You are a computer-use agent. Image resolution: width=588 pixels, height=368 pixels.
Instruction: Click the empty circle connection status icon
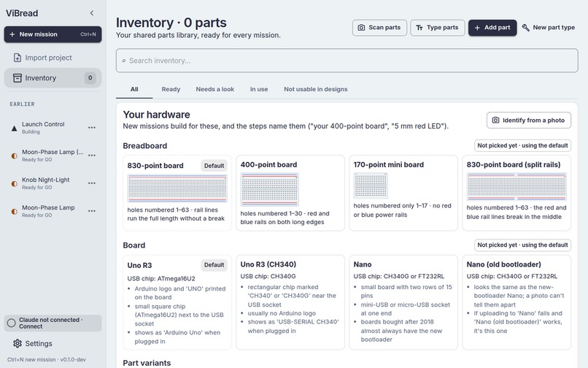pos(11,323)
